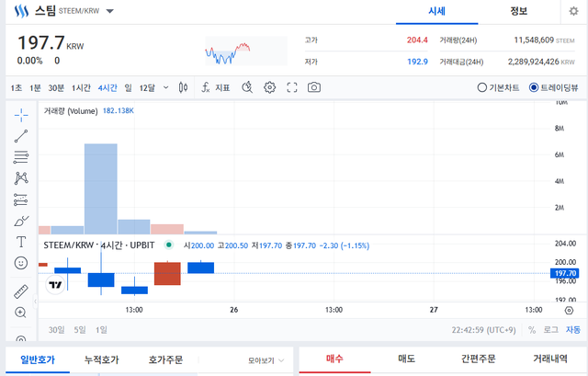The width and height of the screenshot is (588, 376).
Task: Open the settings gear at top right
Action: (573, 11)
